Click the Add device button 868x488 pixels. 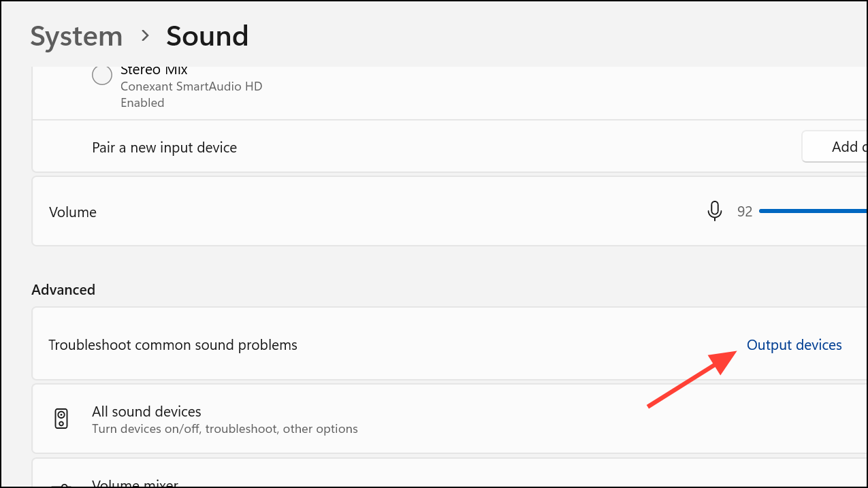(x=835, y=147)
